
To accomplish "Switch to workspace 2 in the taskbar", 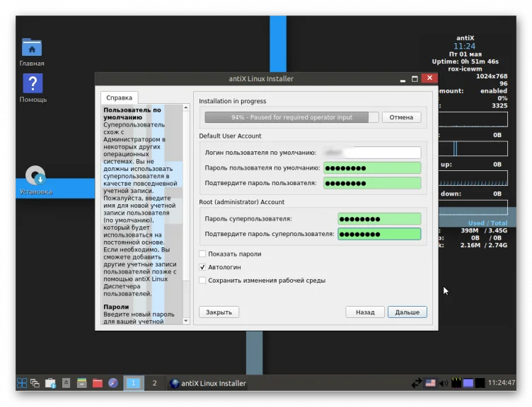I will pos(154,383).
